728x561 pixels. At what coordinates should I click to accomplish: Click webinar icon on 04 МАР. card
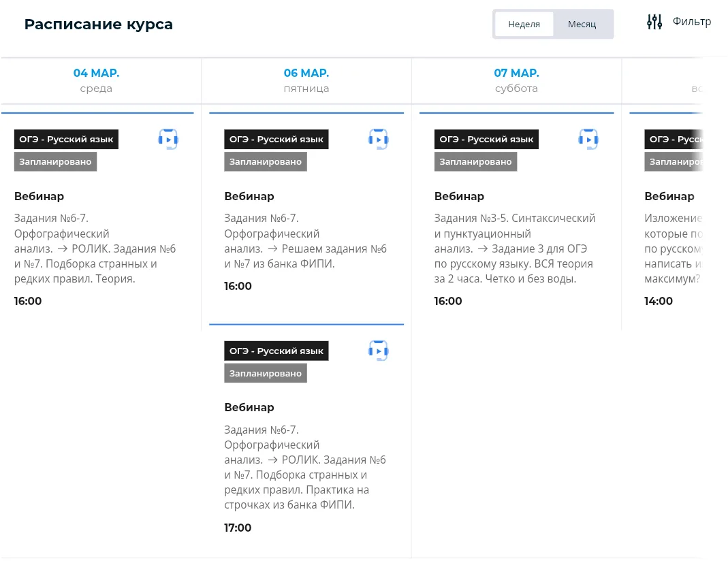pos(168,139)
